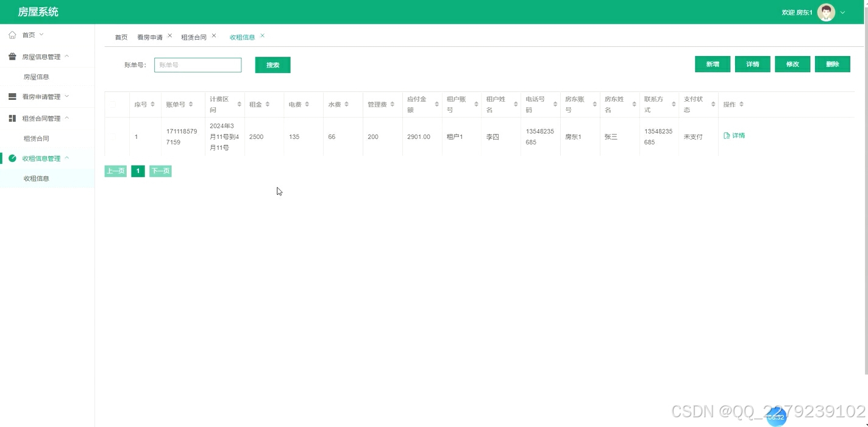This screenshot has width=868, height=427.
Task: Click the sort arrows on the 序号 column
Action: click(153, 104)
